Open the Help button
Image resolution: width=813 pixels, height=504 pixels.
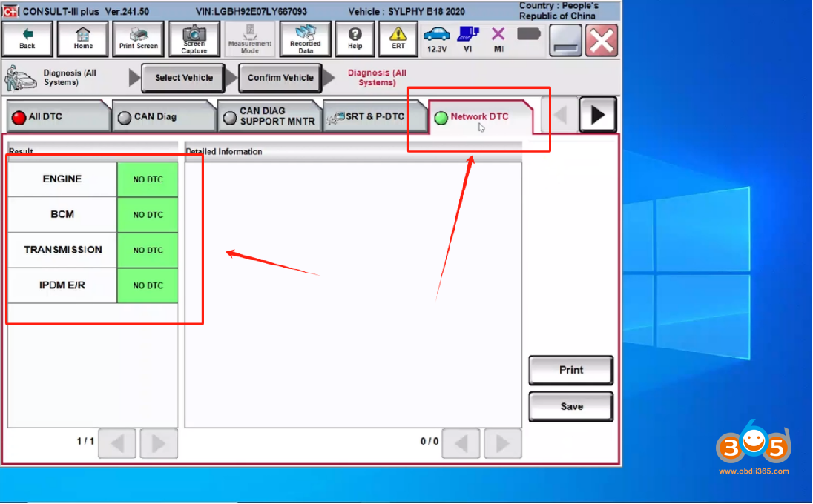[355, 39]
